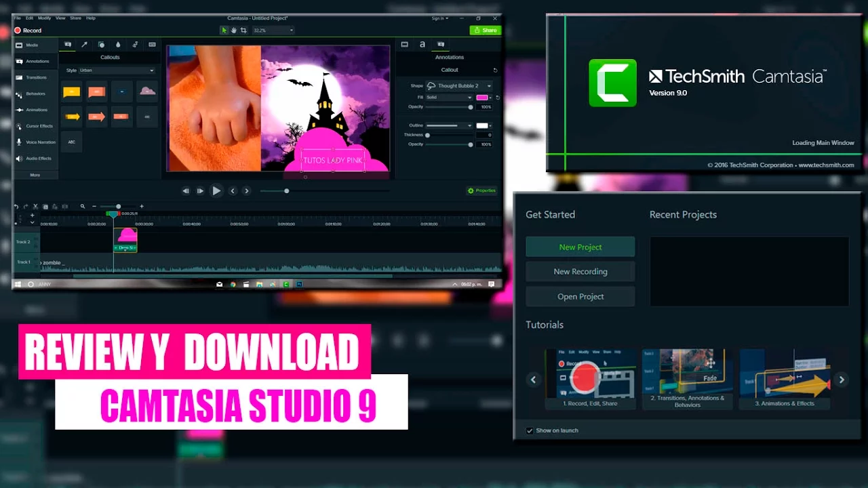The width and height of the screenshot is (868, 488).
Task: Choose the orange speech bubble callout
Action: [97, 91]
